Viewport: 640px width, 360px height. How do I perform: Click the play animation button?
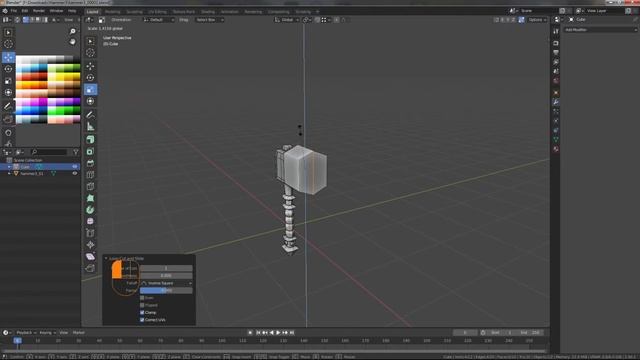click(278, 333)
